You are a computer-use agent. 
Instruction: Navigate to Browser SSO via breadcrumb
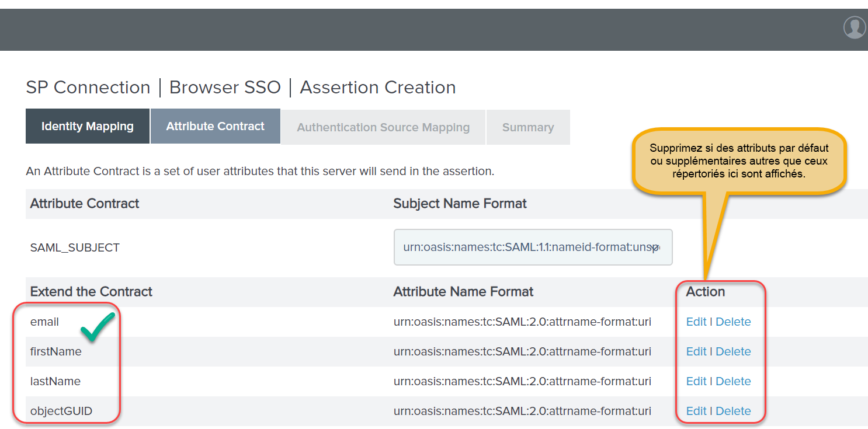click(x=225, y=87)
